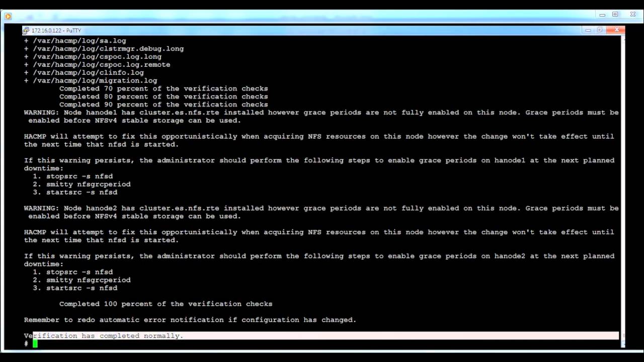Close the outer player window
The width and height of the screenshot is (644, 362).
(x=632, y=15)
